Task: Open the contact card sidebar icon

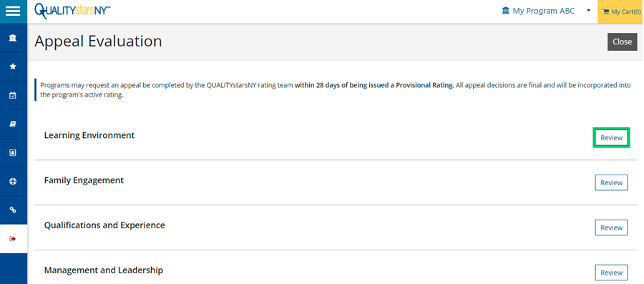Action: pyautogui.click(x=13, y=152)
